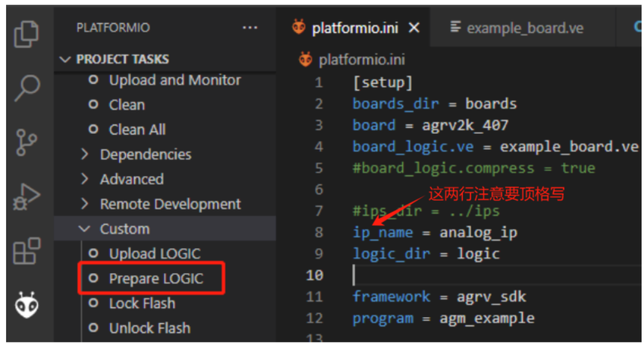The image size is (644, 344).
Task: Click logic_dir key on line 9
Action: coord(392,253)
